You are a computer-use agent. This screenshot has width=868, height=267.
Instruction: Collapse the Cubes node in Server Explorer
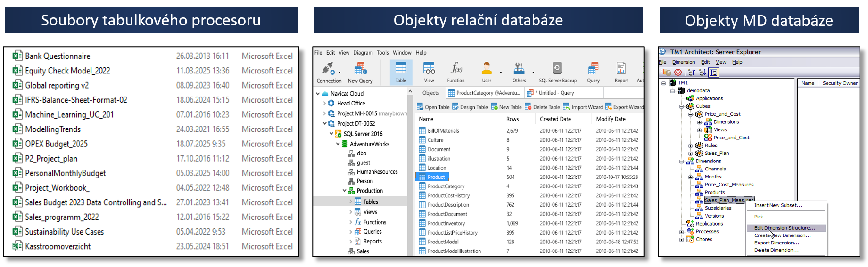tap(681, 106)
